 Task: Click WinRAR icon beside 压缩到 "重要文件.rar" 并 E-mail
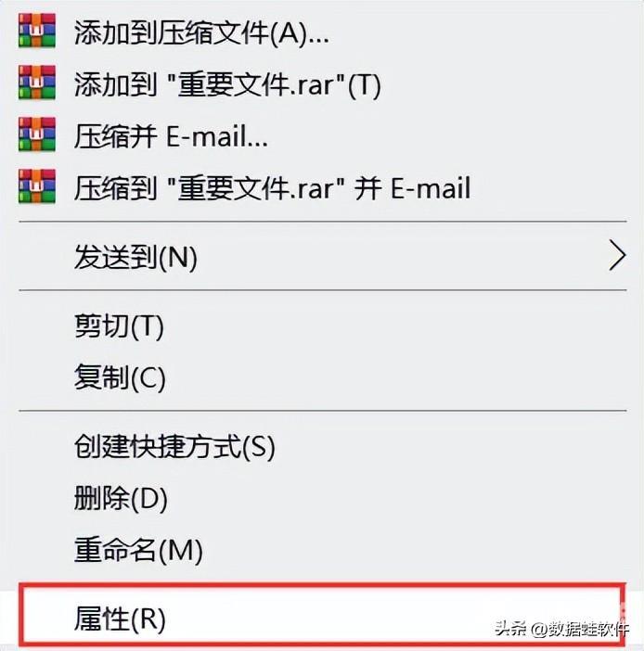[37, 186]
